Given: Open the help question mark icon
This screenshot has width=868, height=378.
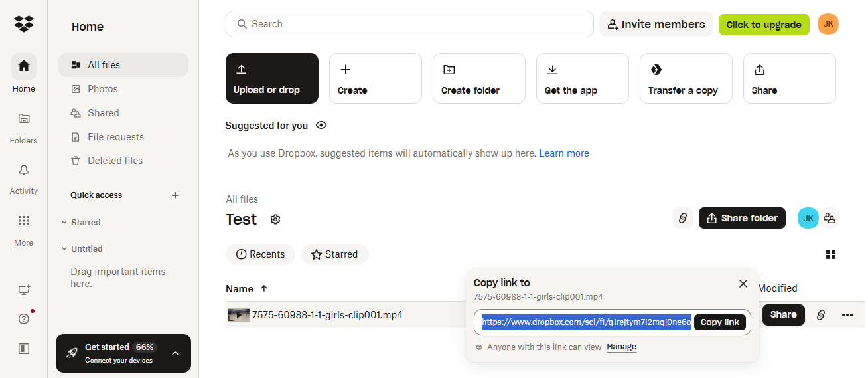Looking at the screenshot, I should point(24,319).
